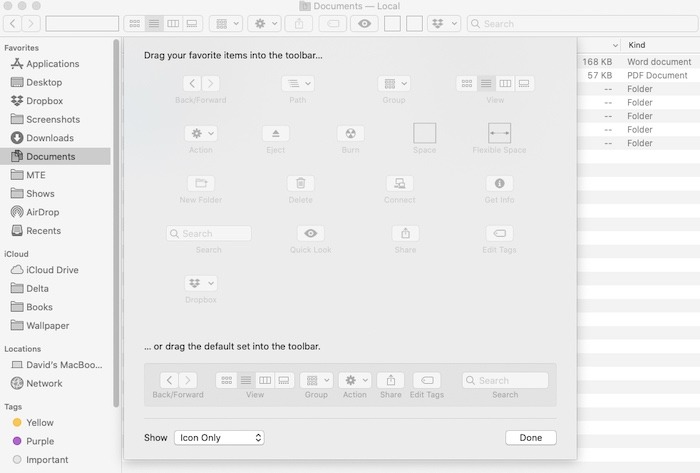The width and height of the screenshot is (700, 473).
Task: Click the Share button in the toolbar
Action: (x=299, y=24)
